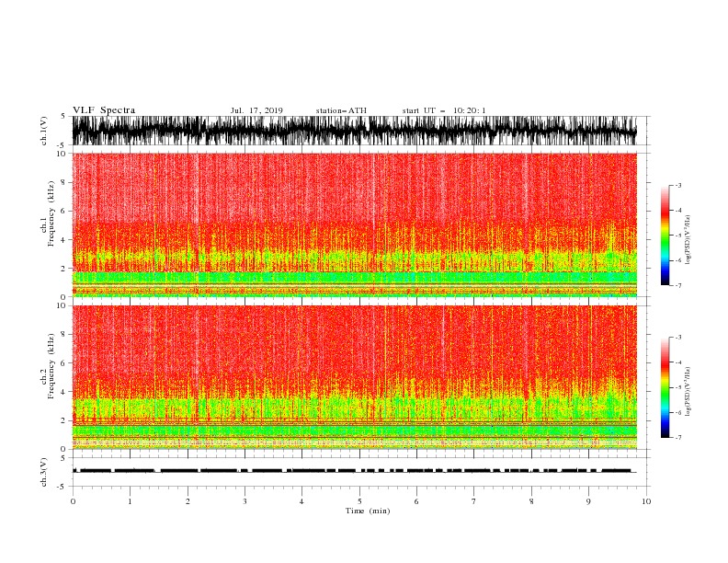Click the ch.3 black signal bar trace
This screenshot has height=563, width=728.
pyautogui.click(x=354, y=471)
